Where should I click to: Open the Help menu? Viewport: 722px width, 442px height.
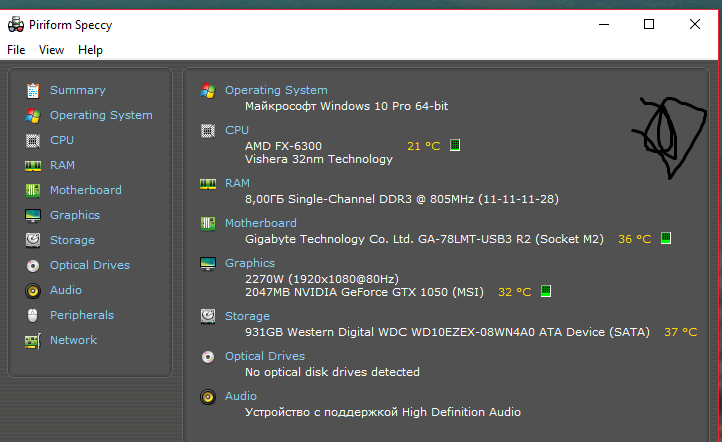90,50
